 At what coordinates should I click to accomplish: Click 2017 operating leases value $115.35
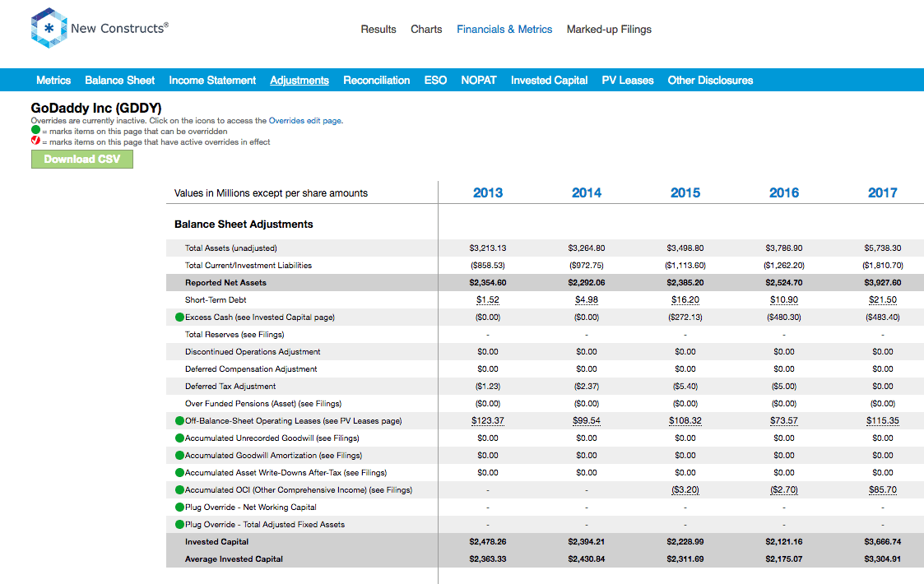[883, 421]
